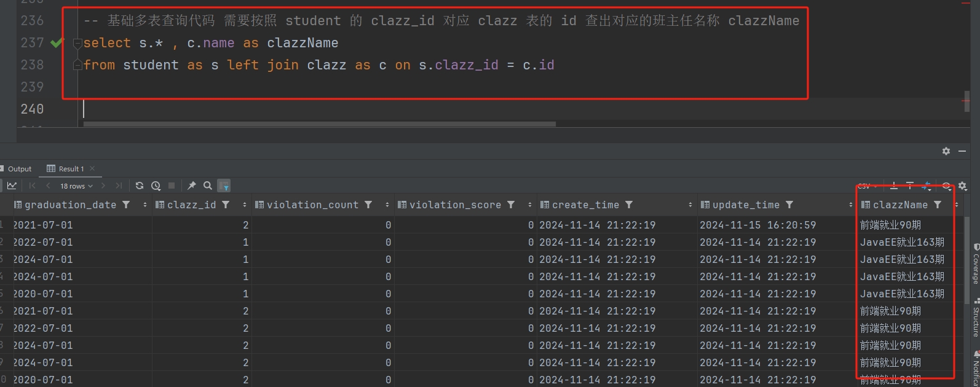Close the Result 1 tab
Screen dimensions: 980x387
point(92,168)
